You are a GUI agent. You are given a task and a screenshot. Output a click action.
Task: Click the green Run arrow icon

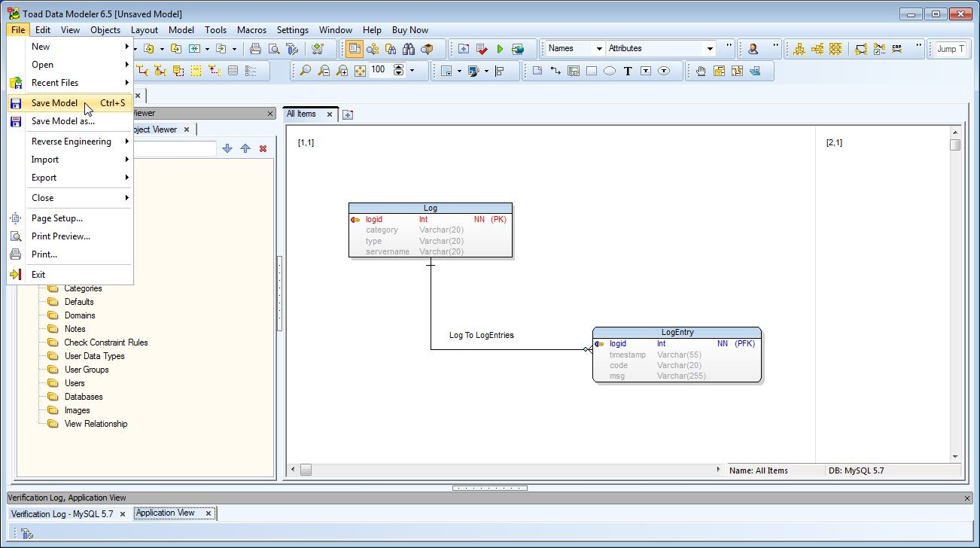click(500, 49)
